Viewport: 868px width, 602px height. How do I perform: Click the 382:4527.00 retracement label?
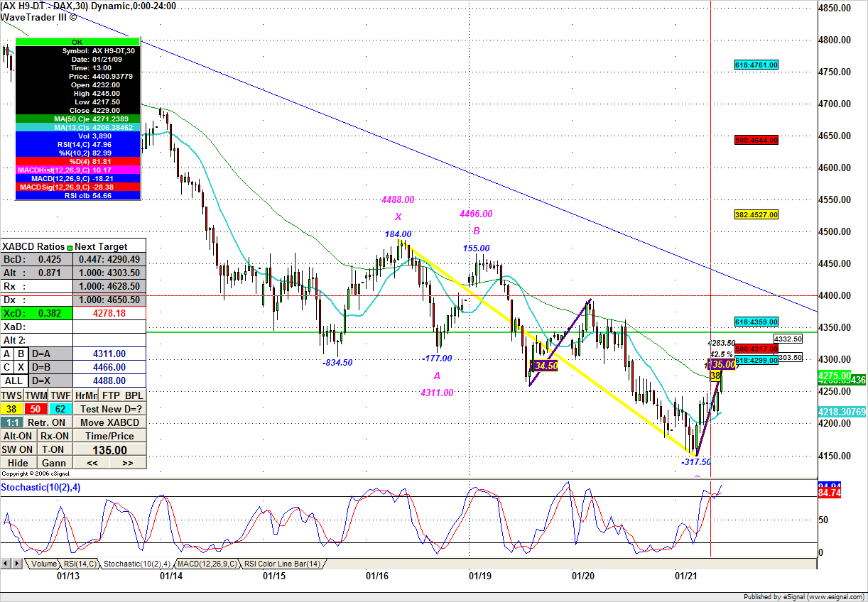pyautogui.click(x=756, y=214)
